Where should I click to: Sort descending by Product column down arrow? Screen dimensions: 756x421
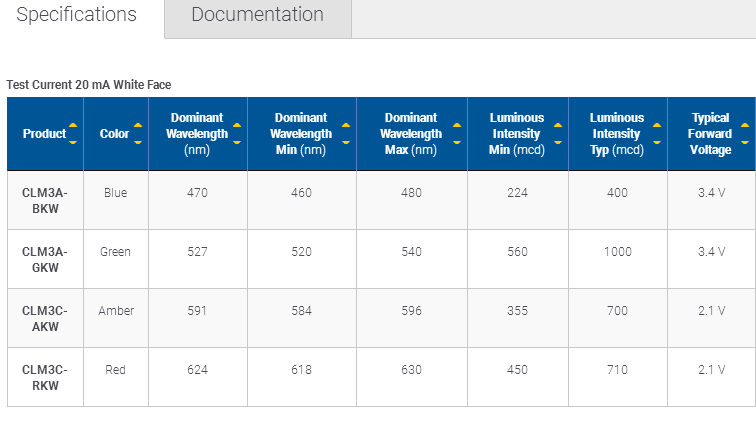point(73,142)
